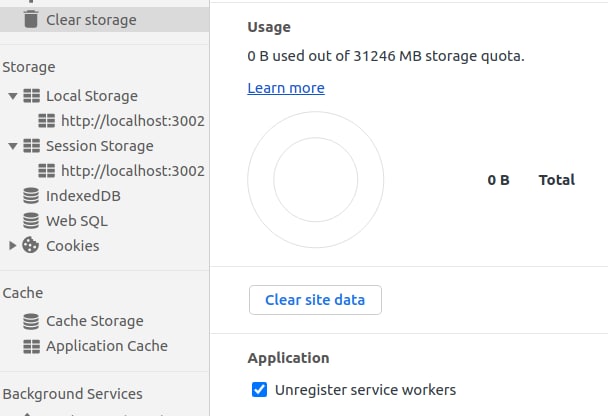Image resolution: width=608 pixels, height=416 pixels.
Task: Select the Clear storage sidebar item
Action: point(90,19)
